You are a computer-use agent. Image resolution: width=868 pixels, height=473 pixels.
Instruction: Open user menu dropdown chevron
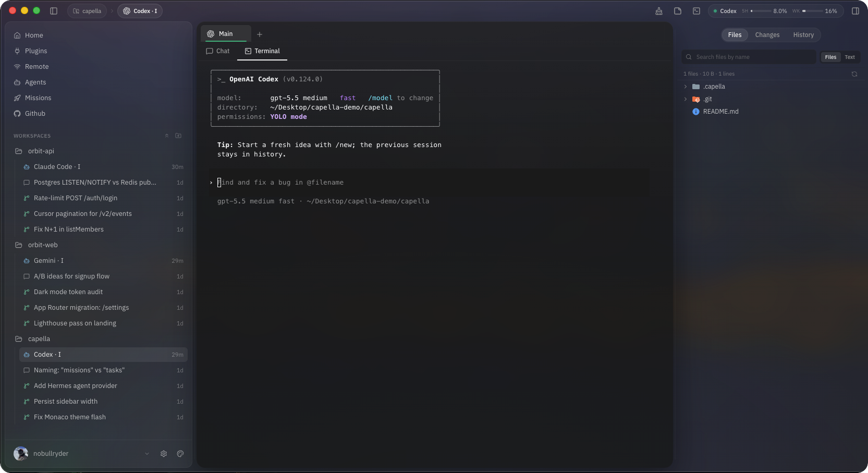(x=147, y=454)
